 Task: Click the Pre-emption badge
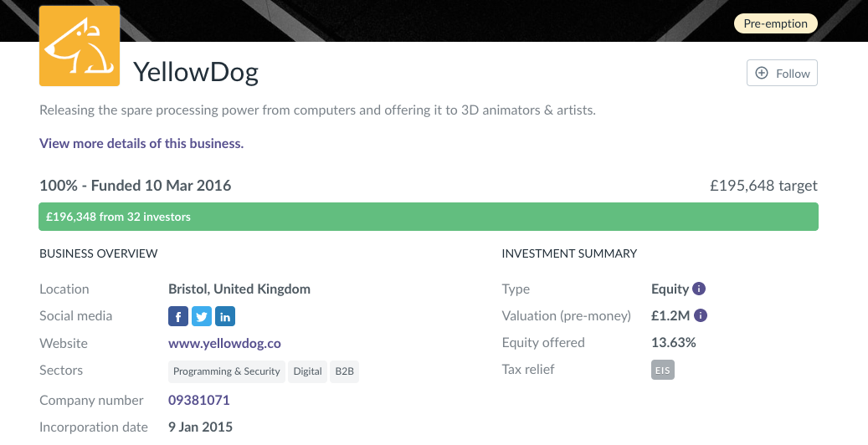point(775,23)
